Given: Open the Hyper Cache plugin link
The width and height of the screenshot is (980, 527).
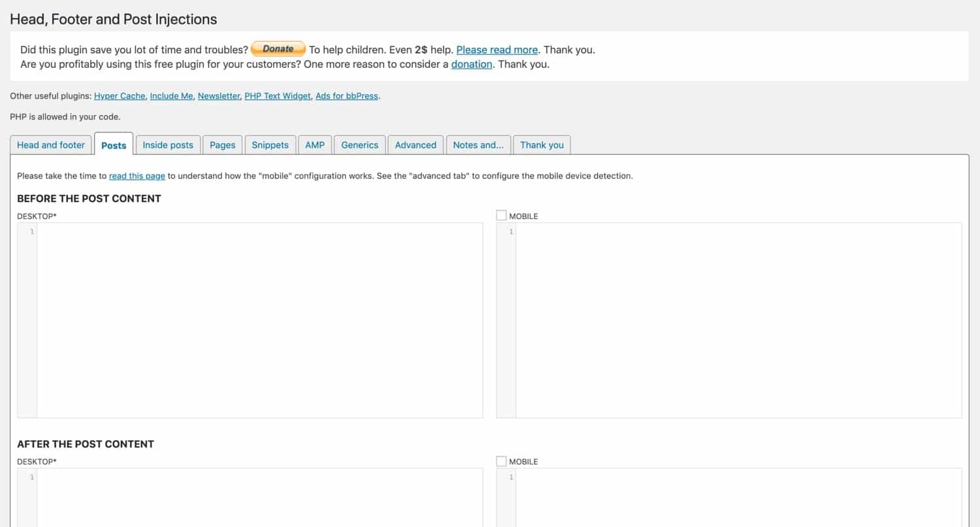Looking at the screenshot, I should pos(120,96).
